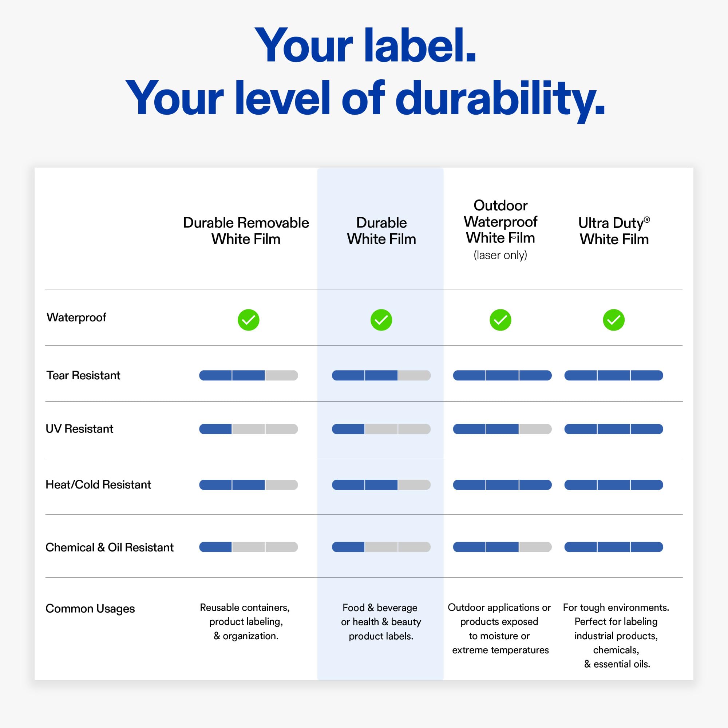Click the Ultra Duty White Film waterproof checkmark
This screenshot has width=728, height=728.
pyautogui.click(x=613, y=320)
